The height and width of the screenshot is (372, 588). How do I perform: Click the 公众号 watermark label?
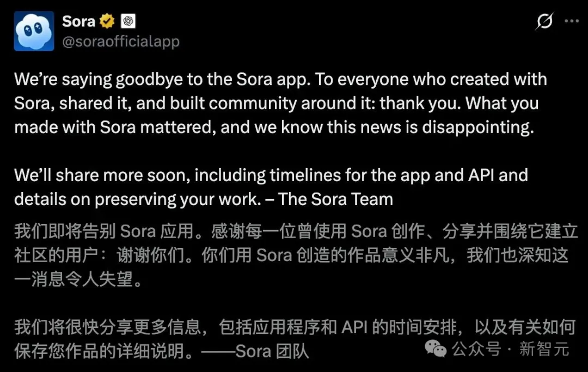(476, 349)
